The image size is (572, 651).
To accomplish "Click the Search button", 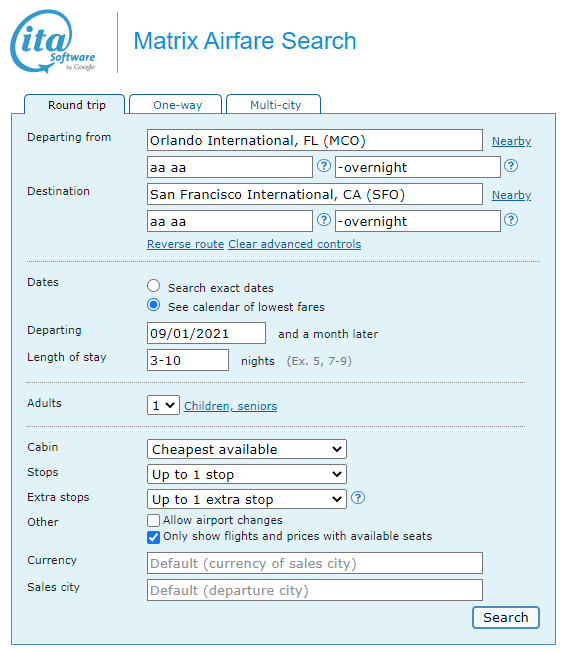I will coord(506,617).
